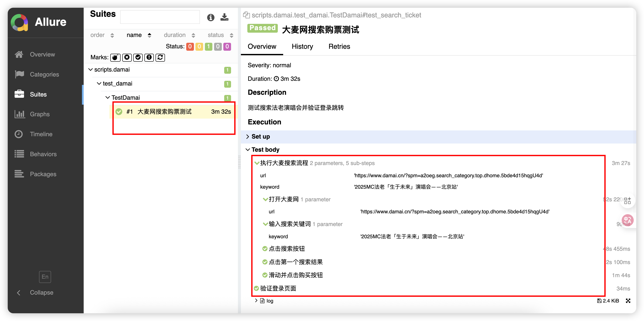Viewport: 644px width, 321px height.
Task: Toggle the green passed status filter
Action: point(208,47)
